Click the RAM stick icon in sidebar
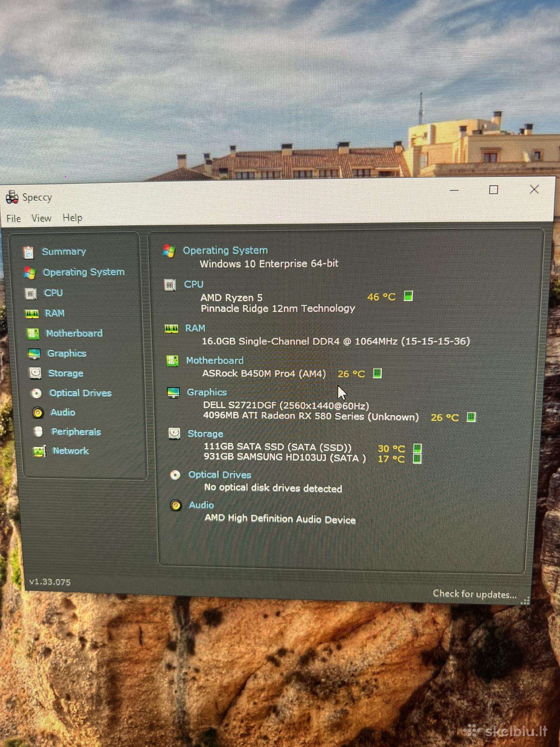The width and height of the screenshot is (560, 747). pyautogui.click(x=32, y=314)
